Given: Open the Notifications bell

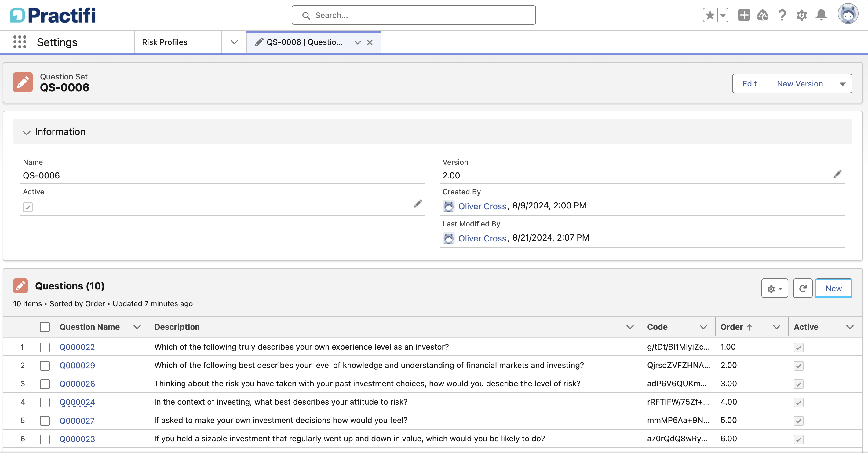Looking at the screenshot, I should [821, 15].
